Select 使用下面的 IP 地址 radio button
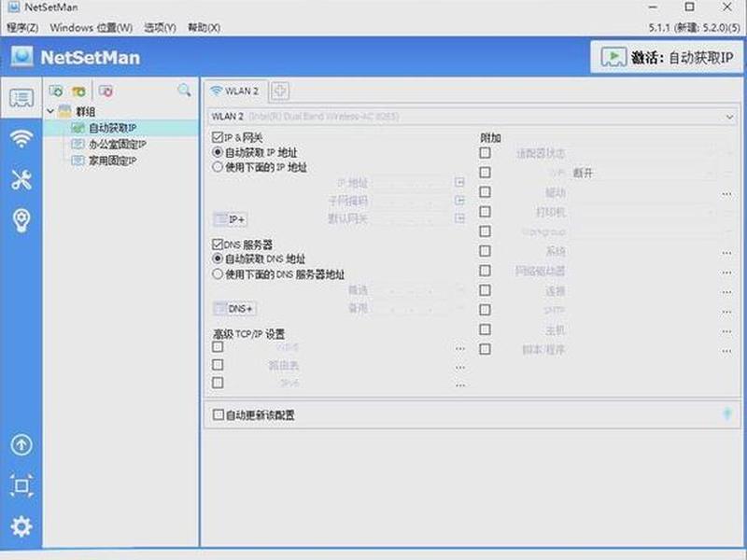Screen dimensions: 747x560 tap(218, 167)
